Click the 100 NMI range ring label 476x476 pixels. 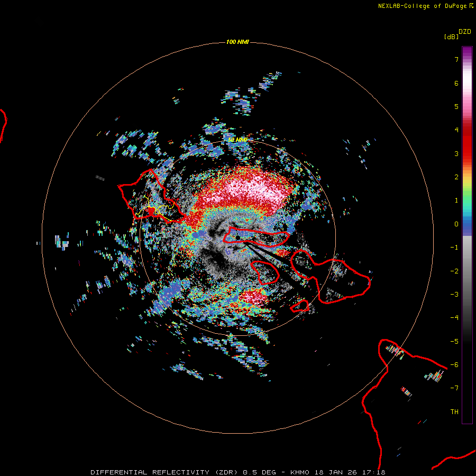[237, 42]
